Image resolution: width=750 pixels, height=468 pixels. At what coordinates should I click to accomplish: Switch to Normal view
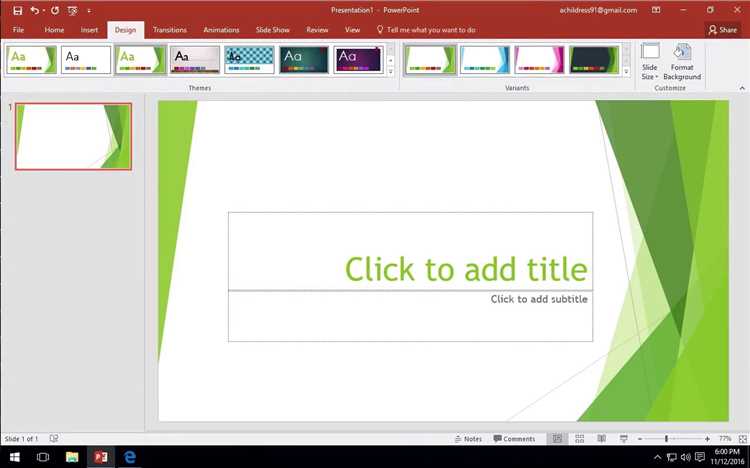(557, 438)
